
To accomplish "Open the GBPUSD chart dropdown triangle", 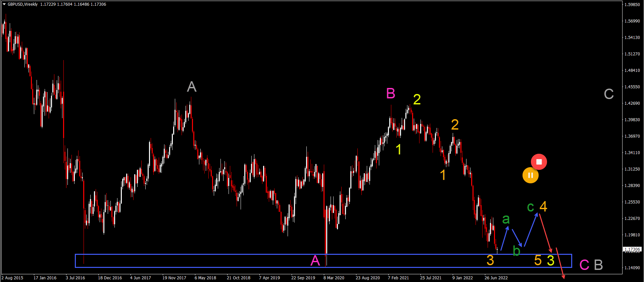I will pos(4,4).
